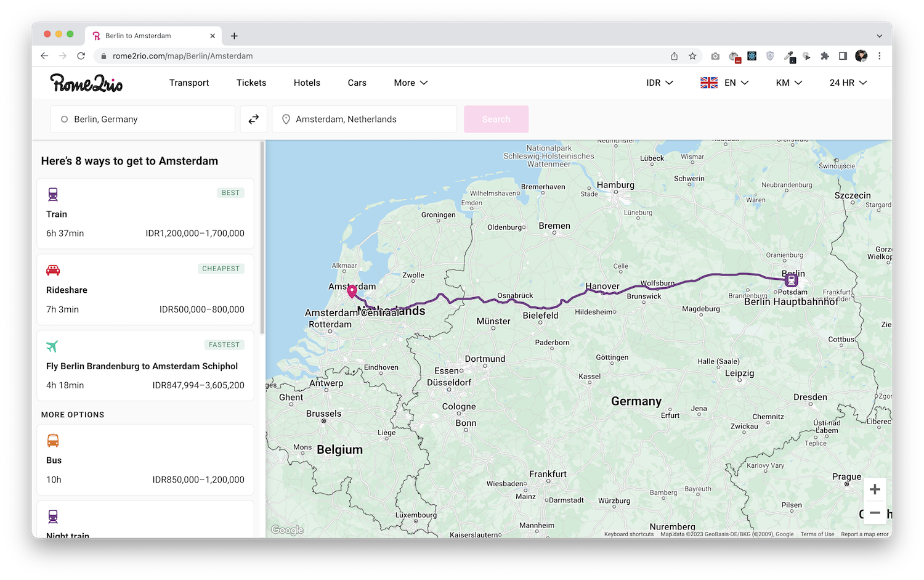The height and width of the screenshot is (580, 924).
Task: Bookmark this page with the star icon
Action: (692, 56)
